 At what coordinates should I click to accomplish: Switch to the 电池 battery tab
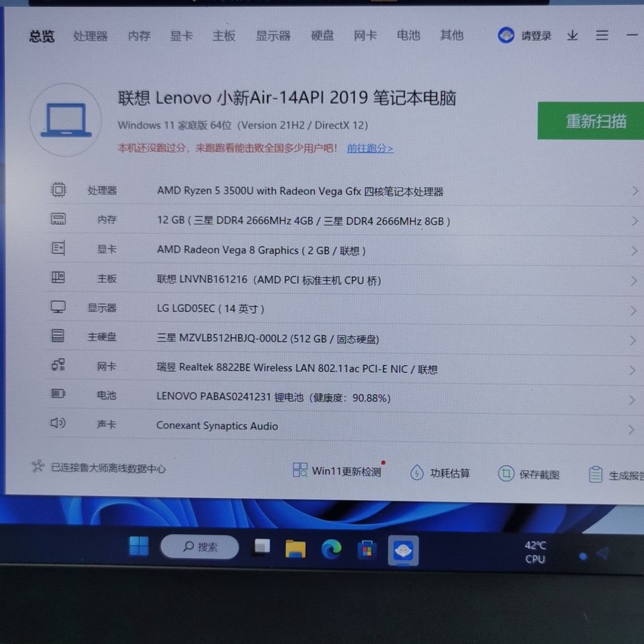coord(409,35)
